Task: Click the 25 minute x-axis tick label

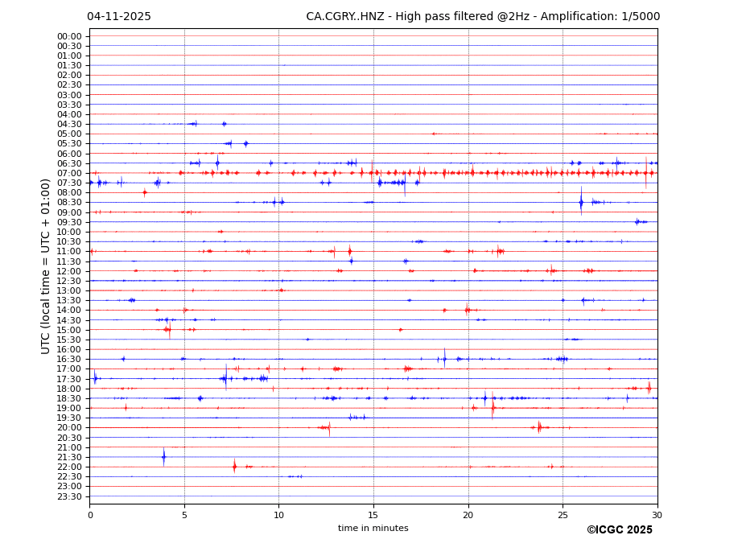Action: 563,515
